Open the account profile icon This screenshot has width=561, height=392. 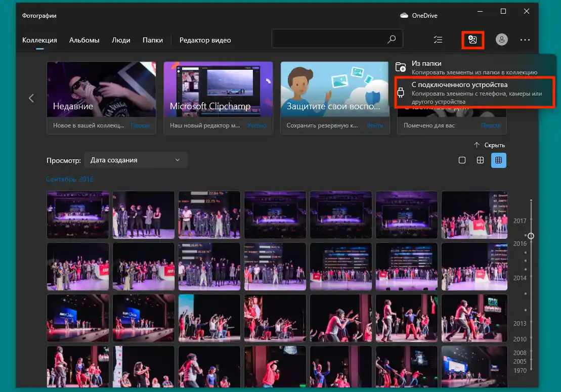coord(501,40)
